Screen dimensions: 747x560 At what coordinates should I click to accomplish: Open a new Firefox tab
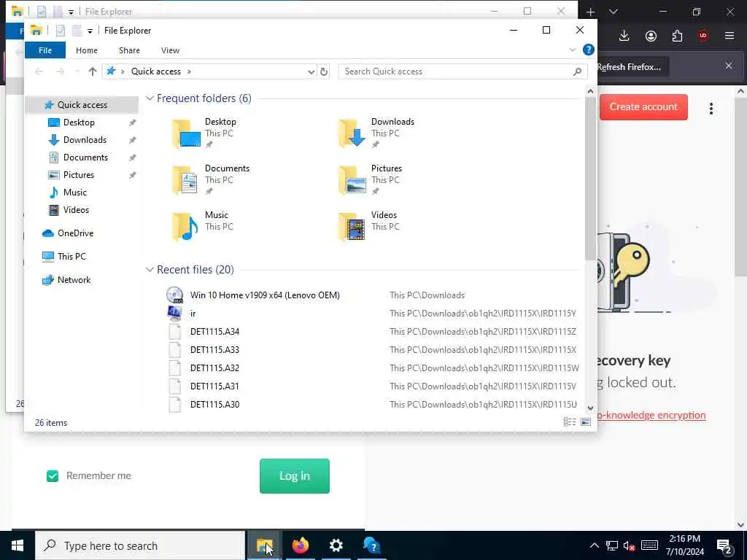tap(590, 12)
